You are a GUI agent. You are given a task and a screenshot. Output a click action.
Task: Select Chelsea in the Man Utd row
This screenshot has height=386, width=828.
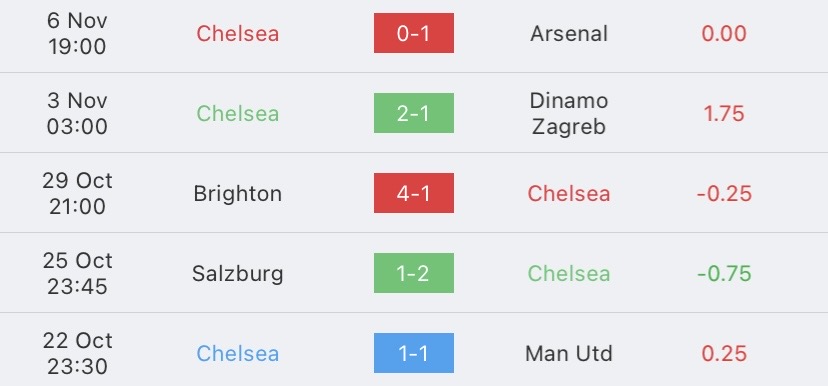coord(238,353)
